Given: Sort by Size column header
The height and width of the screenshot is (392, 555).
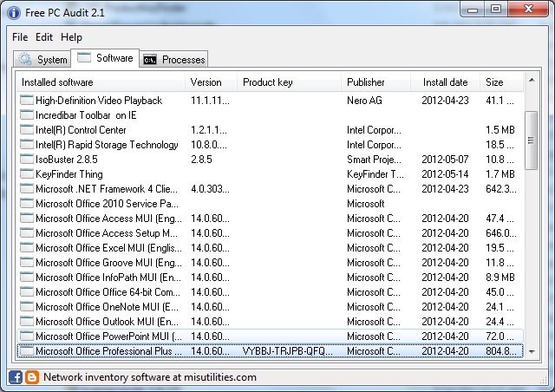Looking at the screenshot, I should pos(501,82).
